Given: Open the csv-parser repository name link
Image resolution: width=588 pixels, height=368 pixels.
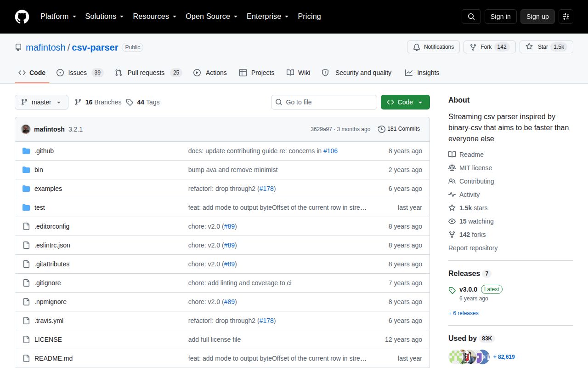Looking at the screenshot, I should click(x=95, y=47).
